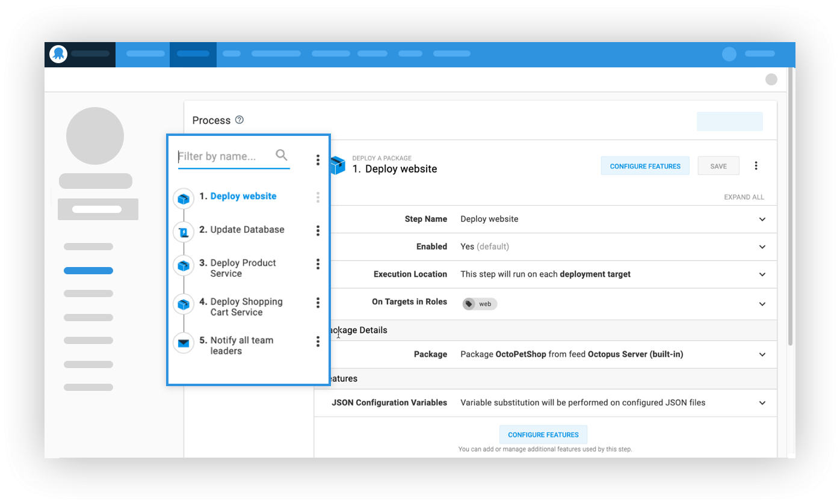Open the kebab menu atop the step list panel
Image resolution: width=840 pixels, height=504 pixels.
318,160
